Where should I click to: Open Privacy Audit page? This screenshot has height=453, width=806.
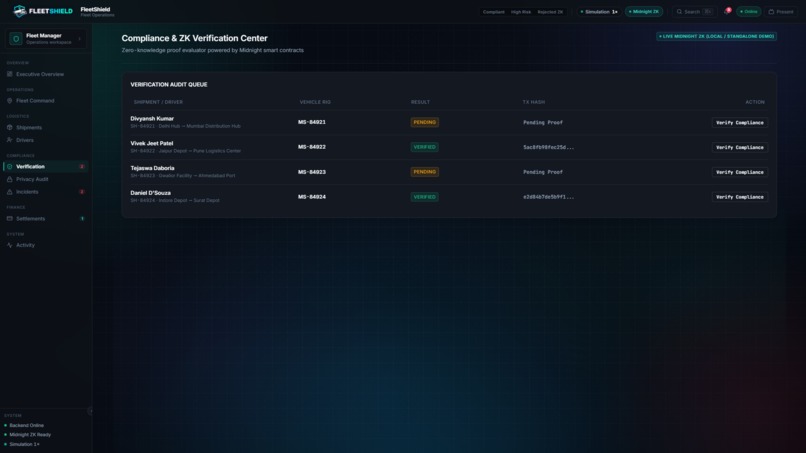(46, 179)
